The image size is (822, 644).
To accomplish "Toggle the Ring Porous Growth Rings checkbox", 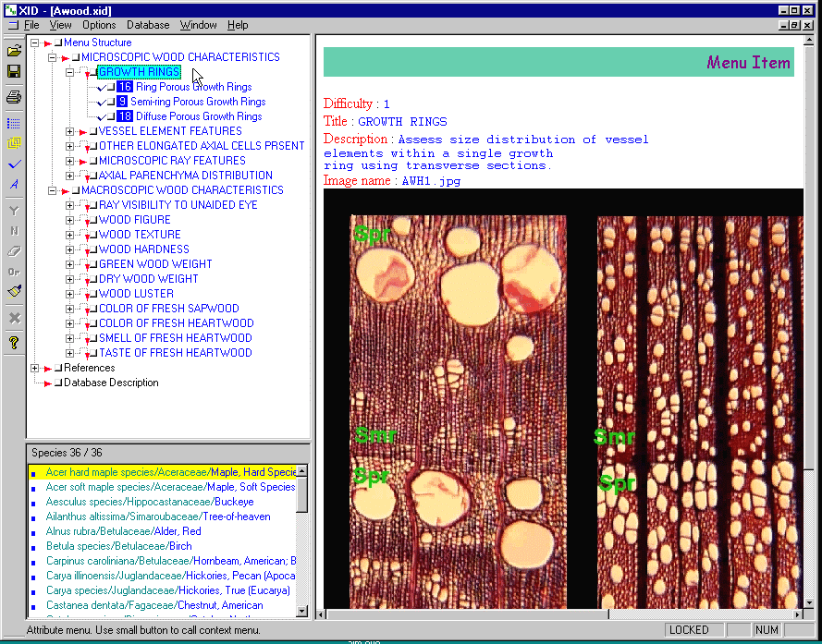I will click(111, 87).
